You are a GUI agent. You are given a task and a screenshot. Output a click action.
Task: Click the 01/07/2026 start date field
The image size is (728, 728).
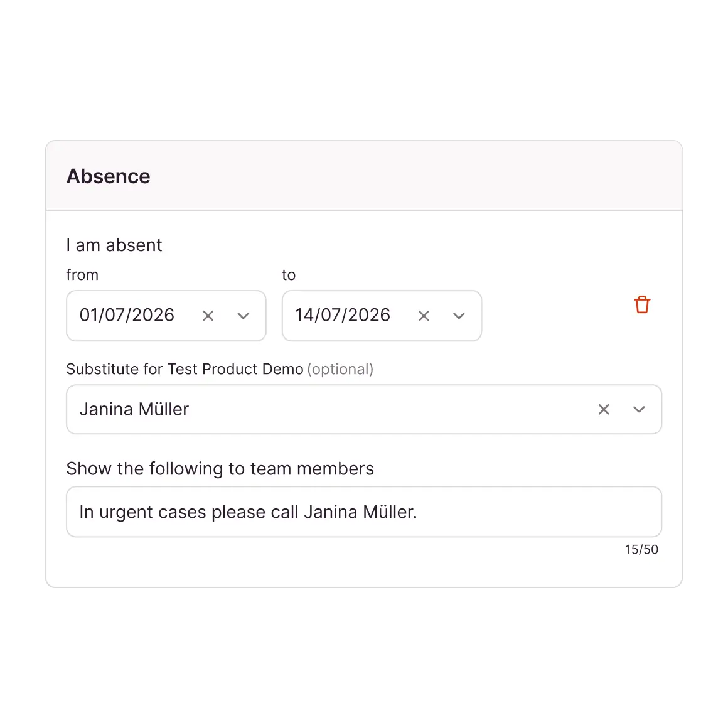[127, 315]
